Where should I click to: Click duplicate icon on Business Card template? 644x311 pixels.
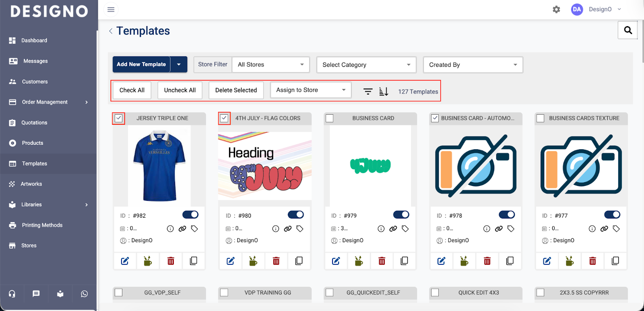pyautogui.click(x=404, y=261)
